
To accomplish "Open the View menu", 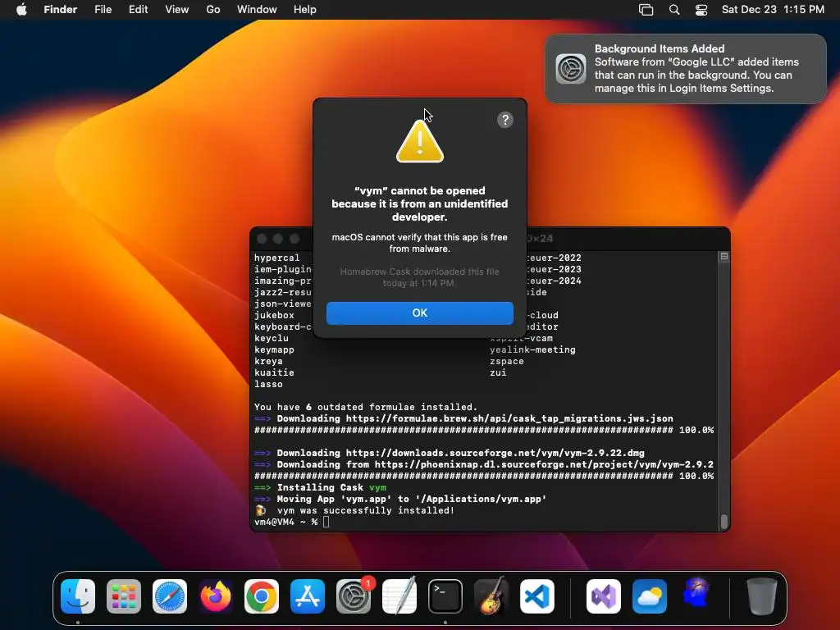I will pyautogui.click(x=177, y=10).
